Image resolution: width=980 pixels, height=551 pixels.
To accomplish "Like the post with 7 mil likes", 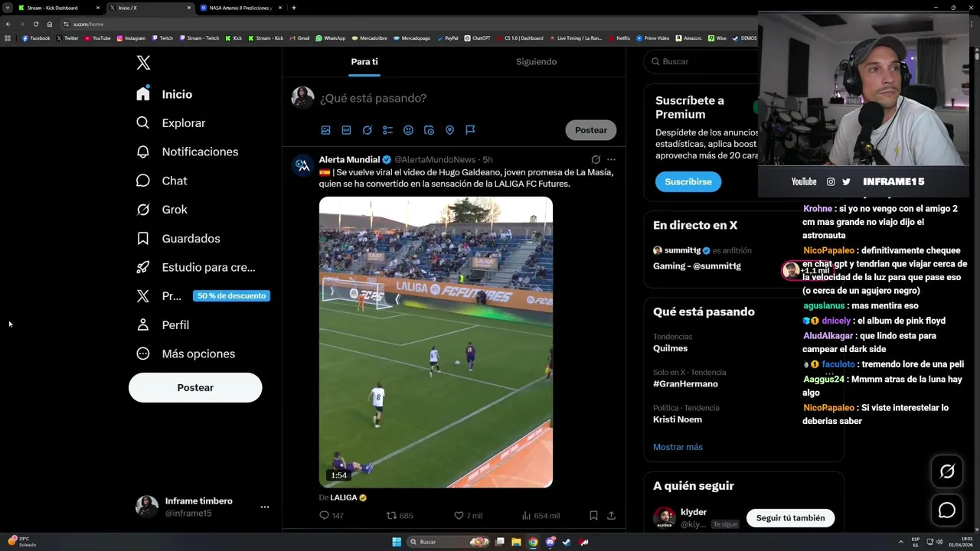I will [468, 516].
